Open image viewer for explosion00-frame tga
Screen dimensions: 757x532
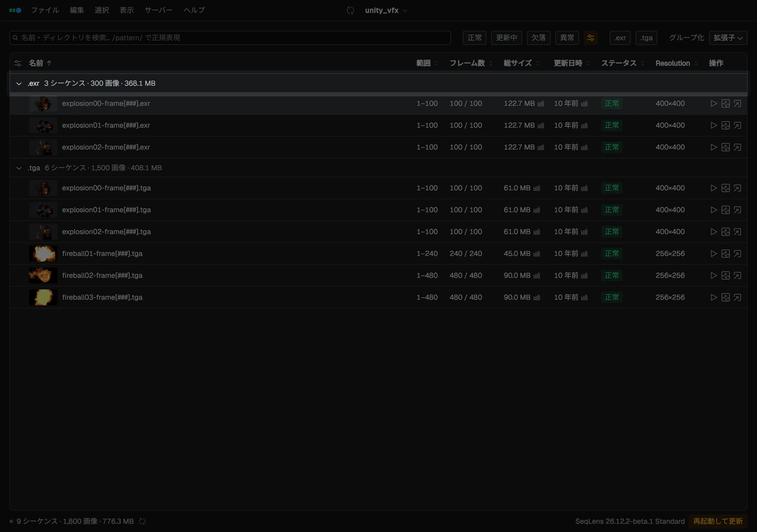click(725, 188)
